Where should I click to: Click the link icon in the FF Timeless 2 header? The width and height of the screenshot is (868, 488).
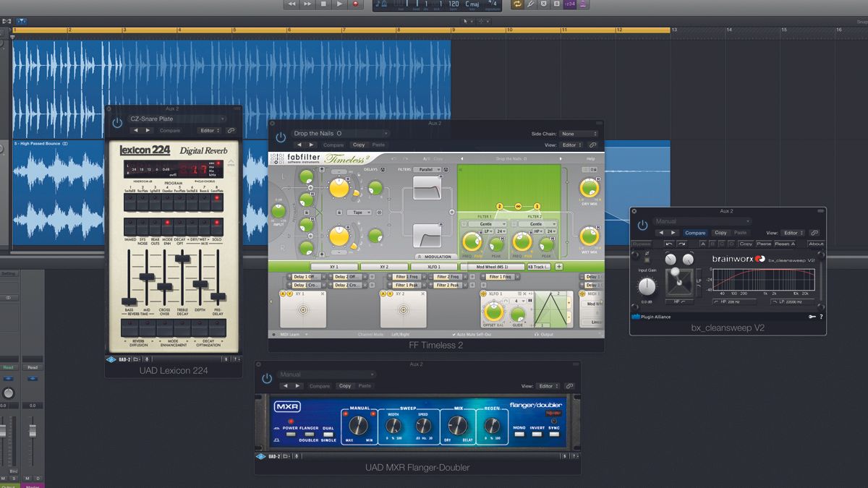click(x=592, y=145)
